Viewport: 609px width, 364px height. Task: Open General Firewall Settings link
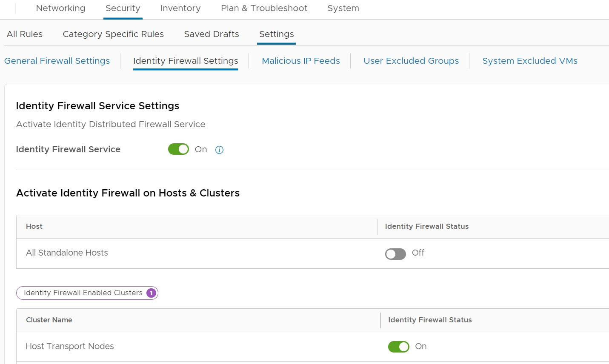(x=57, y=61)
